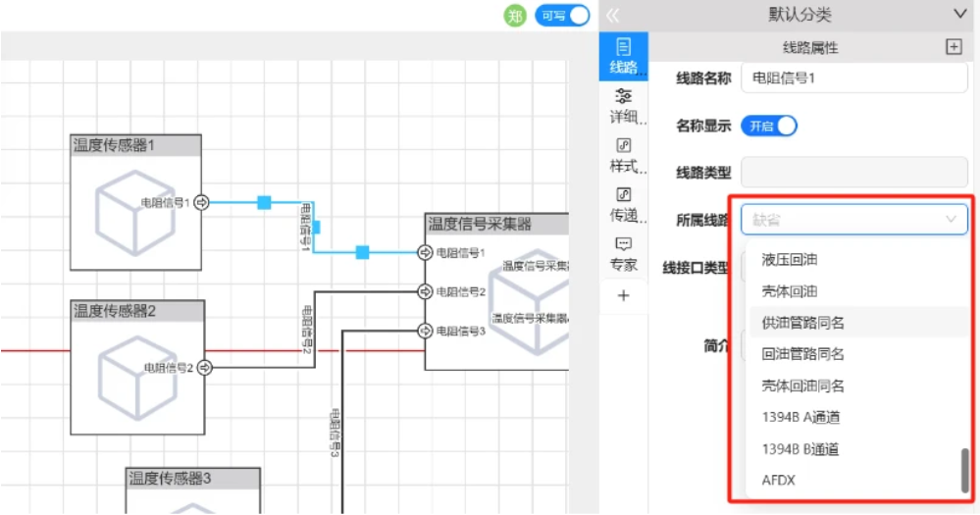Viewport: 980px width, 515px height.
Task: Collapse panel with double-chevron icon
Action: pos(613,15)
